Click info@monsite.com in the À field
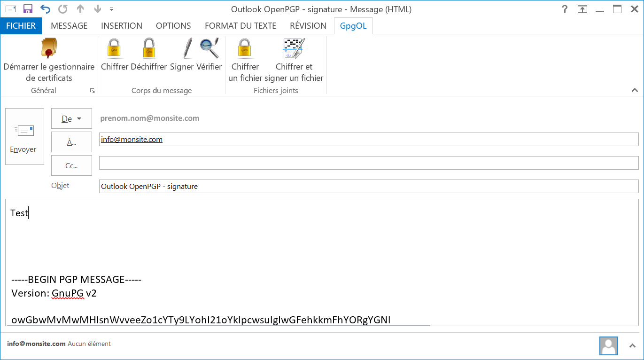This screenshot has height=360, width=644. pos(132,140)
